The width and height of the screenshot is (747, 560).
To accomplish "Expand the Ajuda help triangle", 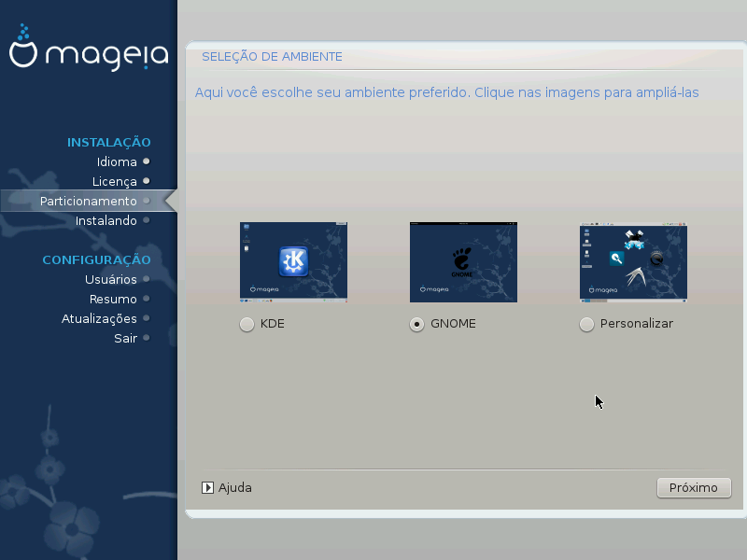I will coord(208,487).
